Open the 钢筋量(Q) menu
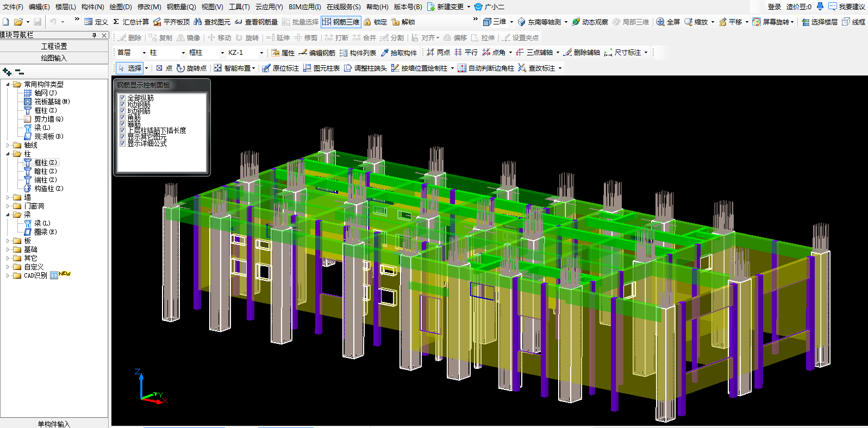The width and height of the screenshot is (868, 428). coord(181,7)
